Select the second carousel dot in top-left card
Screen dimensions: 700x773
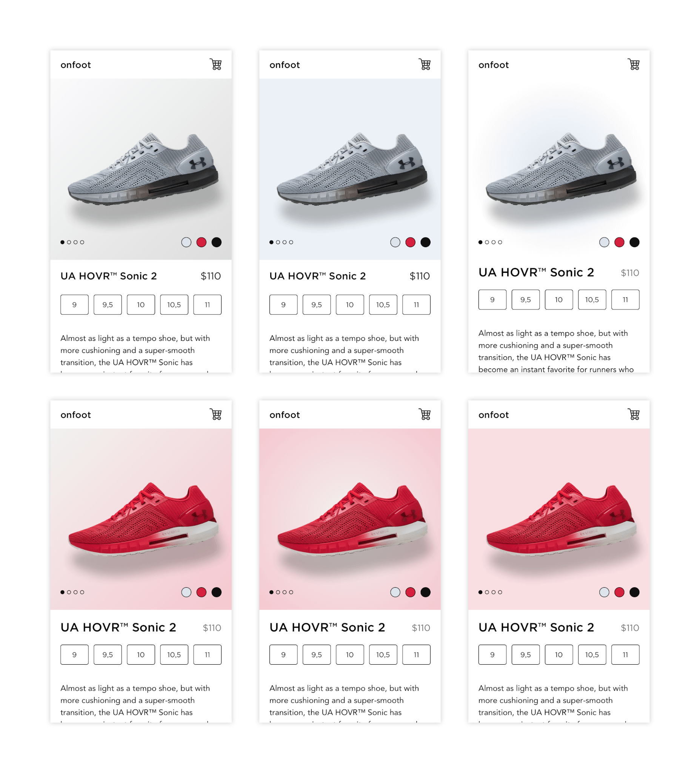69,242
